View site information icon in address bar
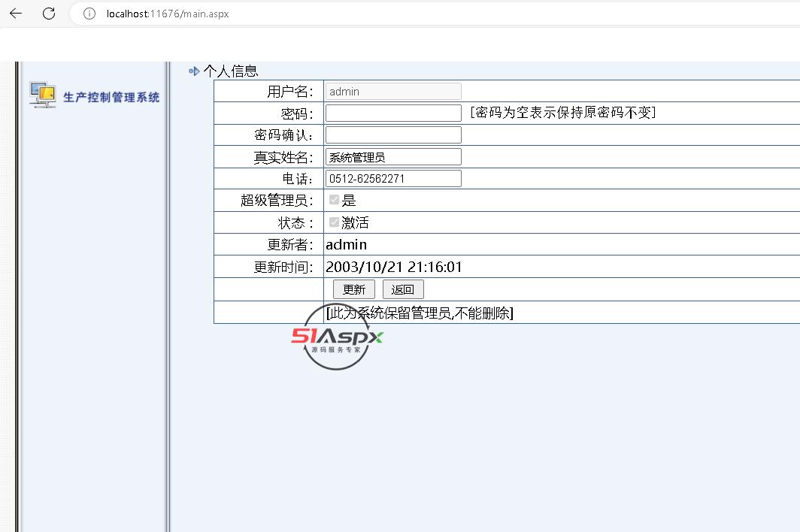This screenshot has height=532, width=800. [x=89, y=14]
